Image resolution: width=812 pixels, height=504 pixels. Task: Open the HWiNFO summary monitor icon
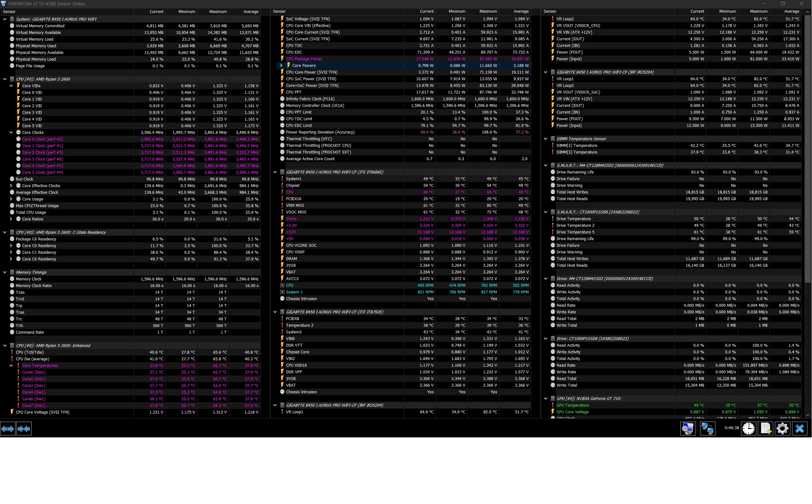click(688, 429)
